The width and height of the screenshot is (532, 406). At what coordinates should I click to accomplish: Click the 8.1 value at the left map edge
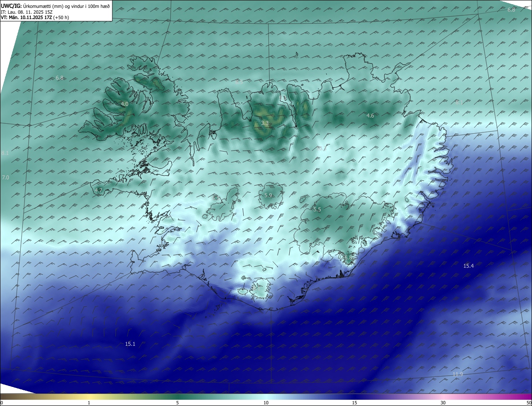pyautogui.click(x=5, y=153)
